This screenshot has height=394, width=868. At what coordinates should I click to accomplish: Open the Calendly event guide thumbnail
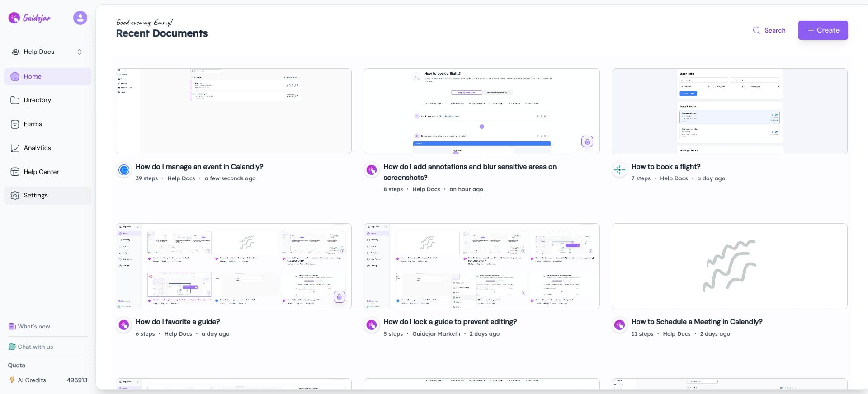[x=234, y=111]
